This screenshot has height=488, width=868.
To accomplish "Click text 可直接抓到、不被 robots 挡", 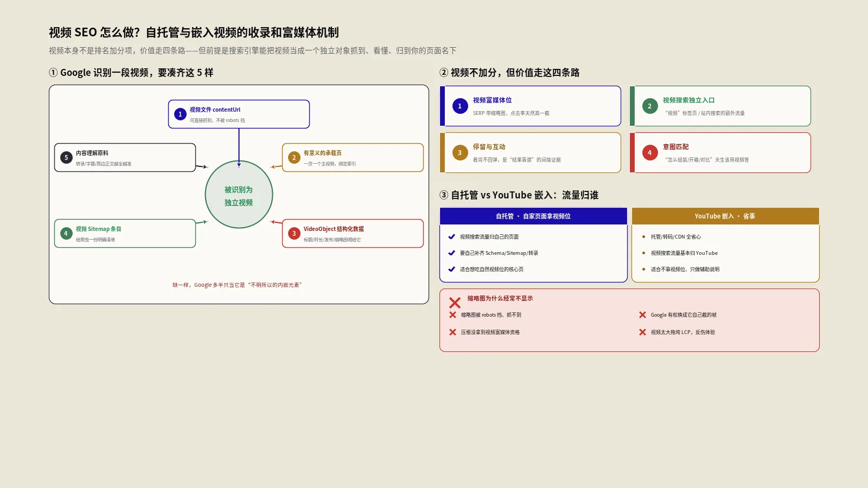I will [217, 120].
